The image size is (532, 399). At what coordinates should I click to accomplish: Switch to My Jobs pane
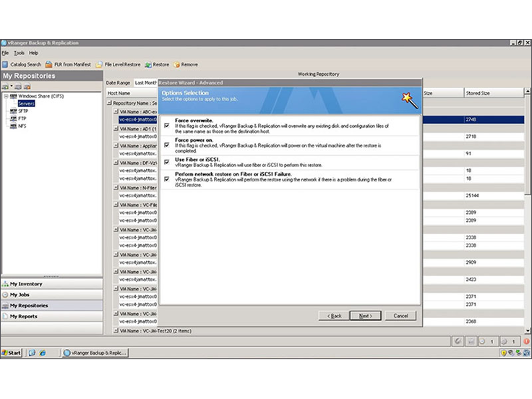click(x=52, y=295)
